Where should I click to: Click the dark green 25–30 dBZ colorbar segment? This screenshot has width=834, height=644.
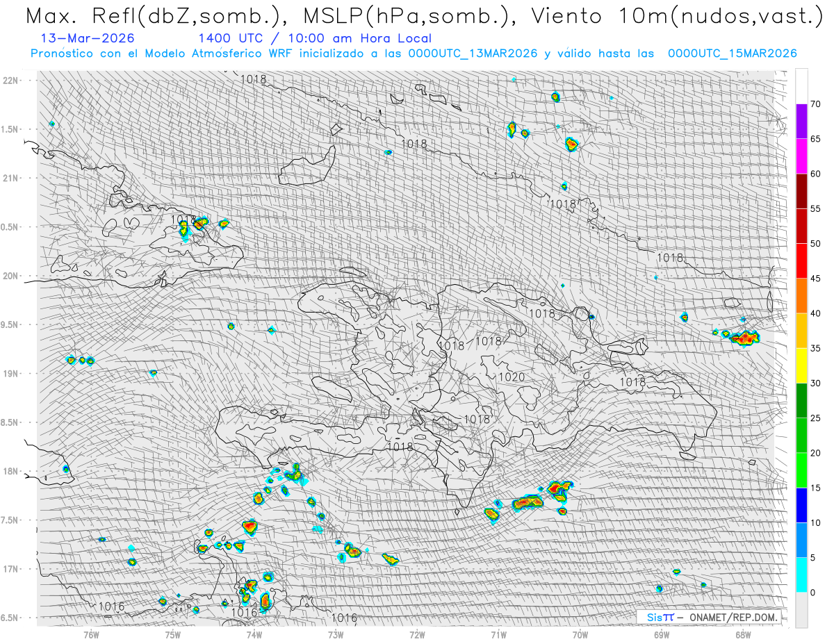[801, 401]
